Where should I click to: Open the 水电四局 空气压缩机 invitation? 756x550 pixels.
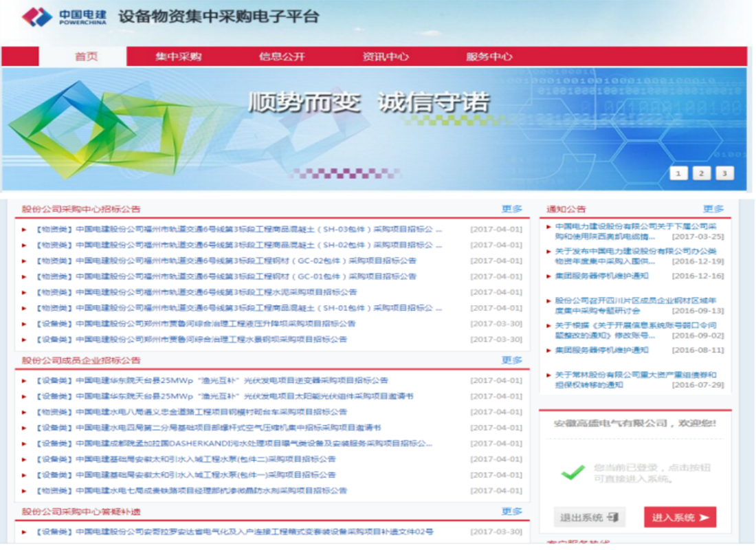[x=209, y=428]
